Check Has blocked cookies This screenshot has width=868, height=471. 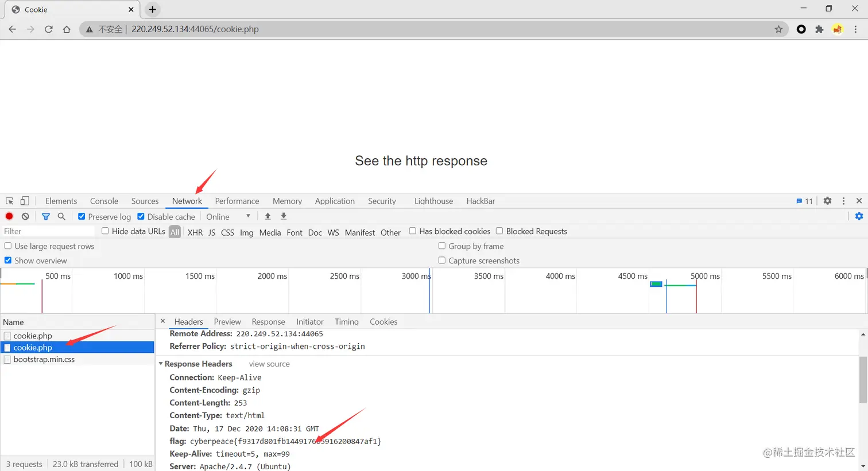tap(412, 231)
